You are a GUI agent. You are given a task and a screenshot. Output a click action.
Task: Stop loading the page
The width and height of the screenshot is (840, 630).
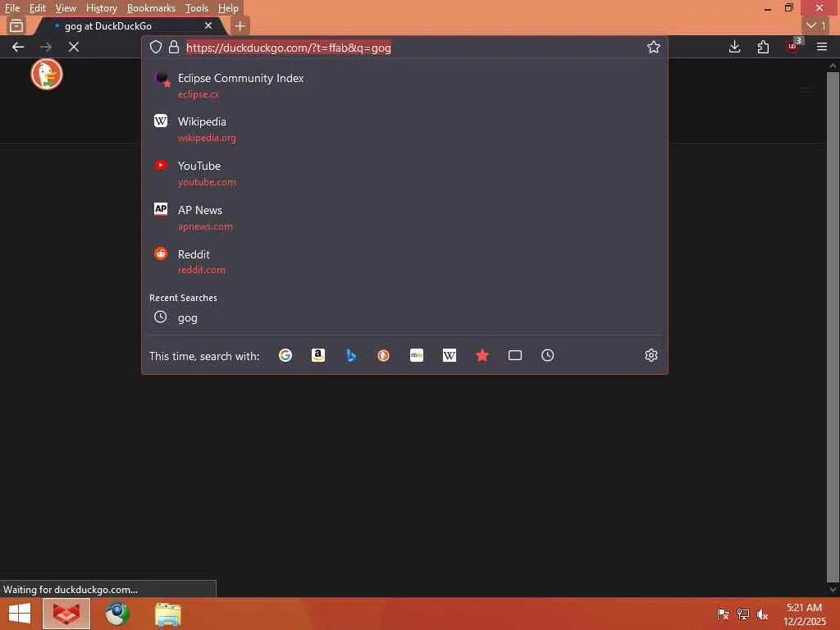tap(74, 47)
